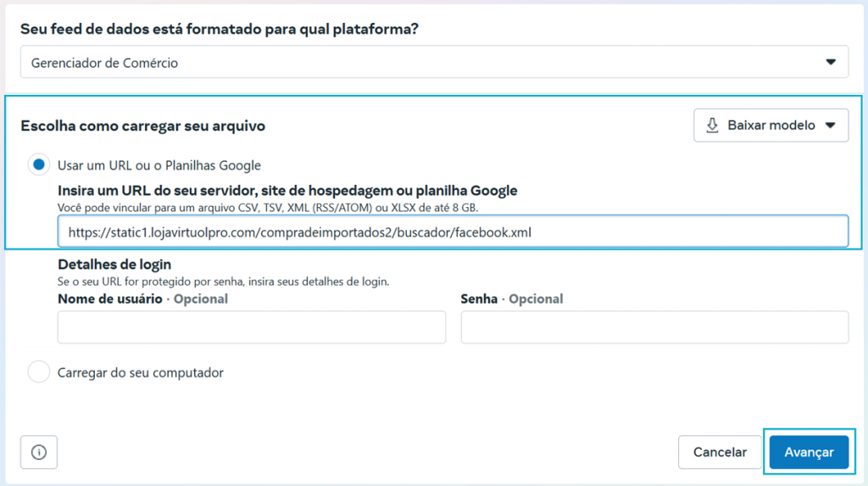Screen dimensions: 868x486
Task: Click the platform dropdown caret arrow
Action: (x=831, y=62)
